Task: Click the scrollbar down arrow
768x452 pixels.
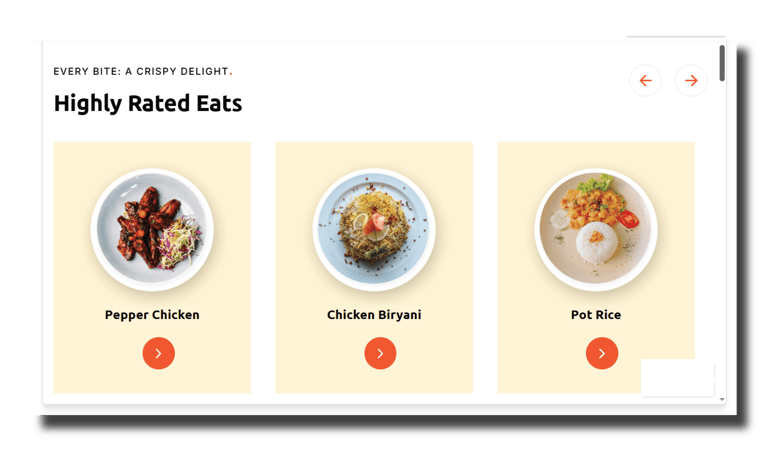Action: click(722, 400)
